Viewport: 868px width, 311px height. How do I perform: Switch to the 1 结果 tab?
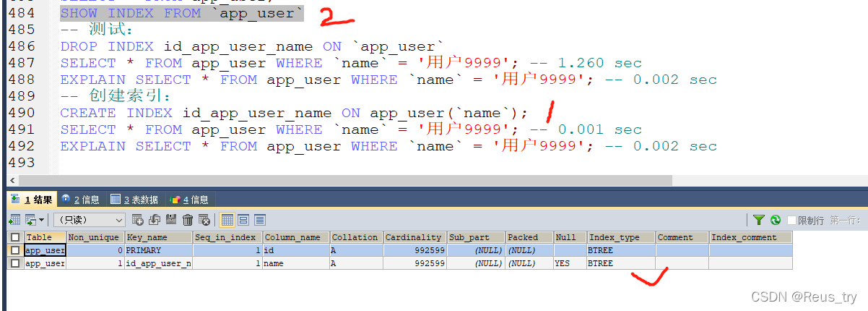(x=32, y=200)
